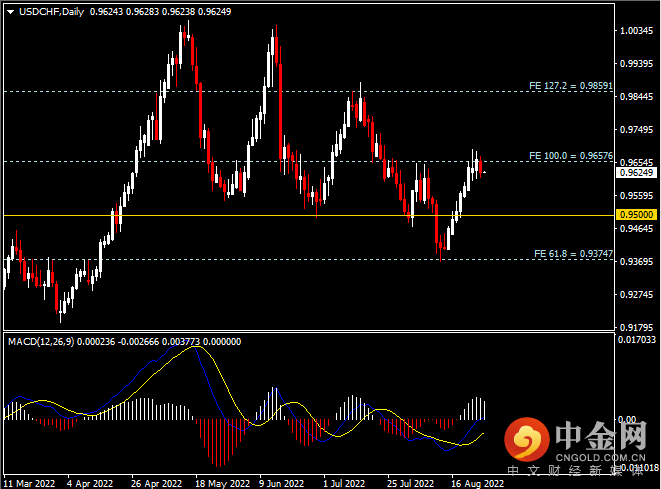This screenshot has height=489, width=661.
Task: Select the FE 100.0 = 0.96576 label
Action: click(571, 156)
